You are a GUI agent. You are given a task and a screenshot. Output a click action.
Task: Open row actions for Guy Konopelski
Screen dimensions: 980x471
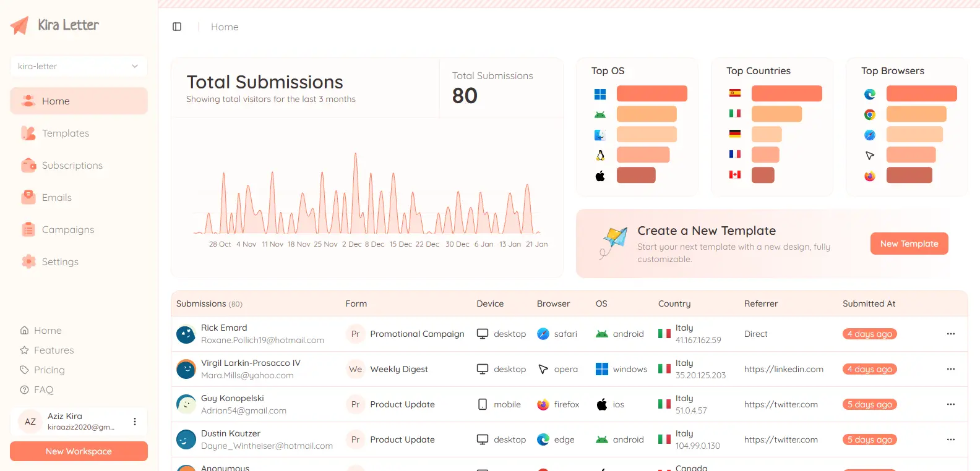point(951,404)
